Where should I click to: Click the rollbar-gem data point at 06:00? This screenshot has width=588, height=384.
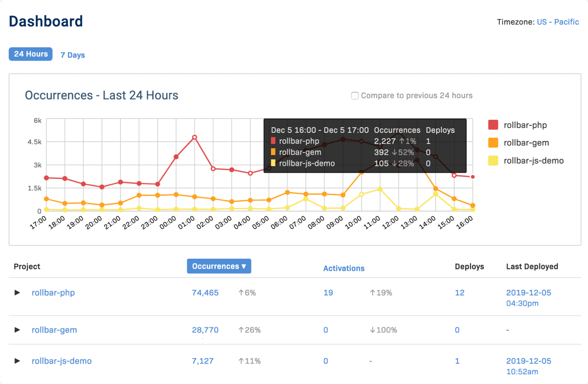287,192
